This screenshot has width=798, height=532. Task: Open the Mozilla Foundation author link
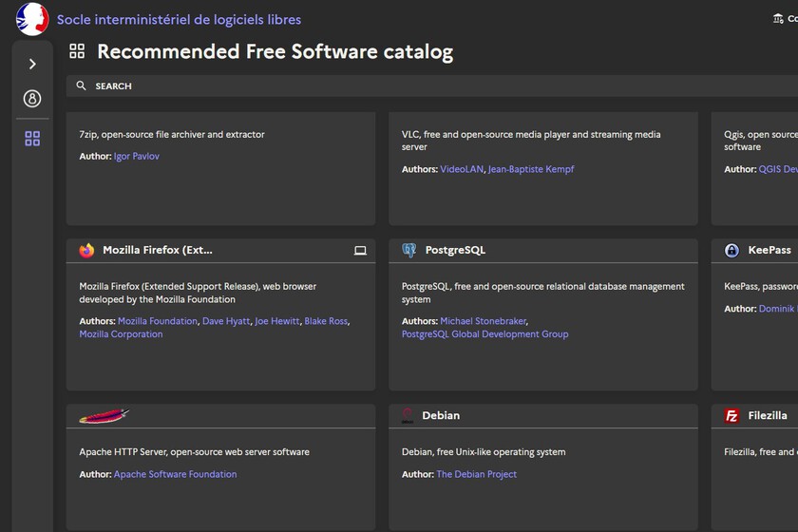click(x=158, y=321)
